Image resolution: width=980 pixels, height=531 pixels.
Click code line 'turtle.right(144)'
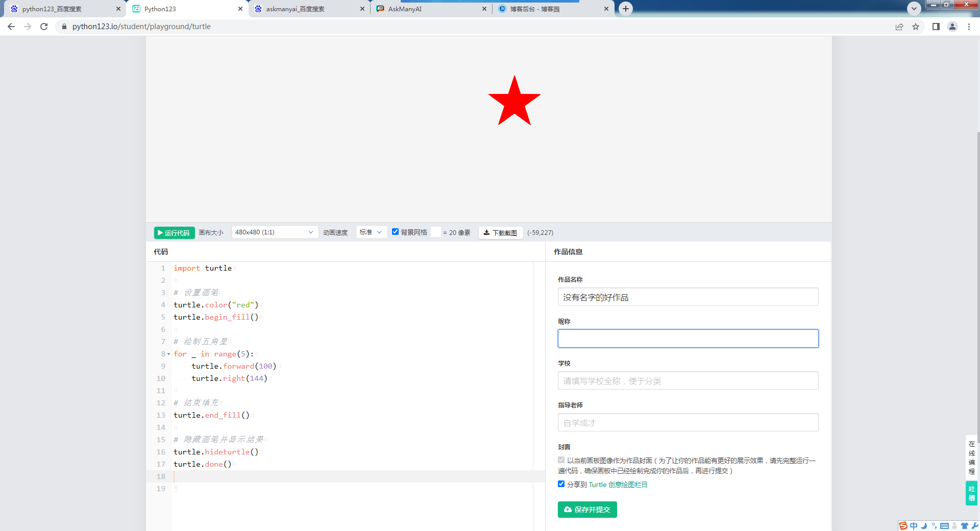(230, 378)
